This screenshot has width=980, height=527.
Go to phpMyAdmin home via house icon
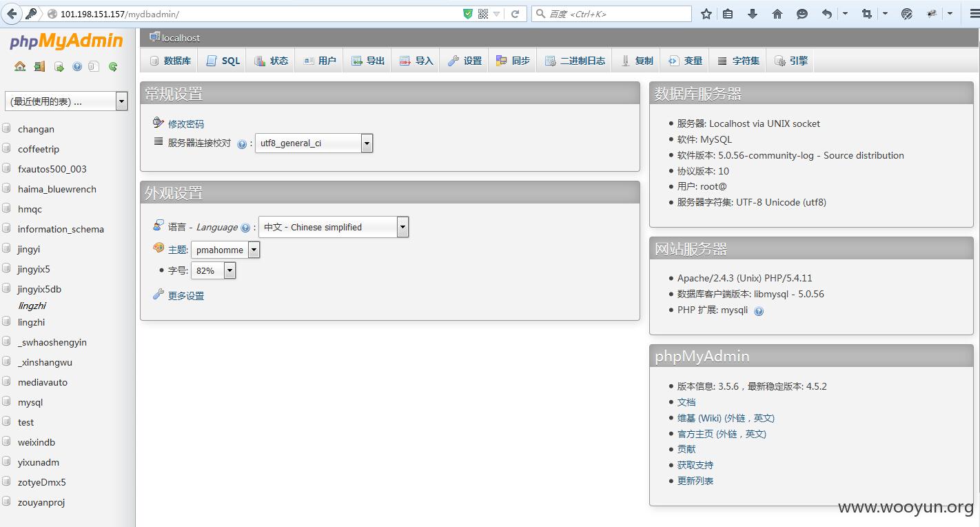coord(20,67)
